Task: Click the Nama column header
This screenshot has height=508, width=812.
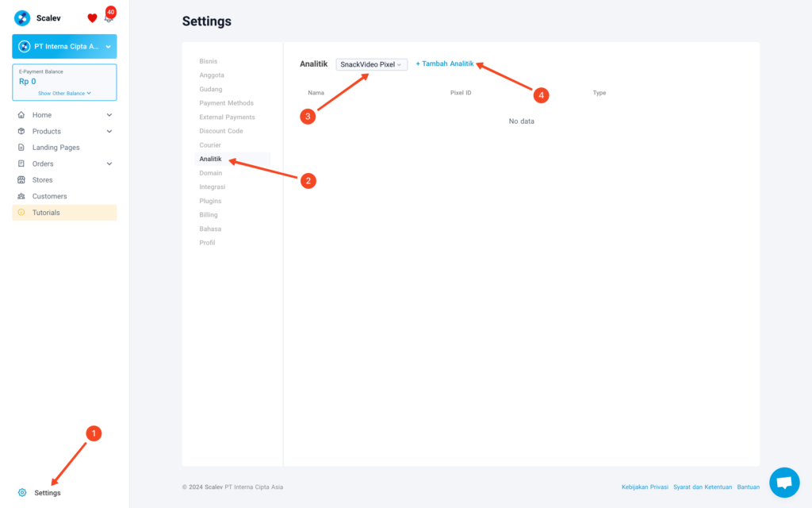Action: (316, 93)
